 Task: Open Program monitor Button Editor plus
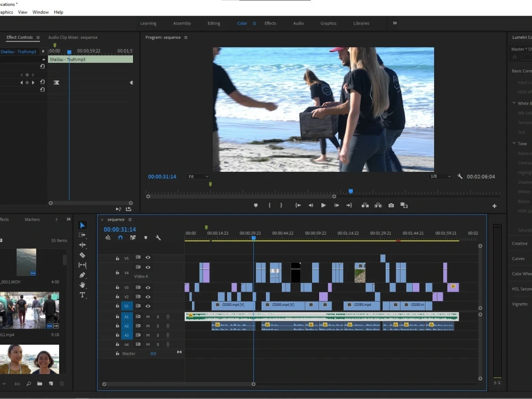click(x=494, y=206)
